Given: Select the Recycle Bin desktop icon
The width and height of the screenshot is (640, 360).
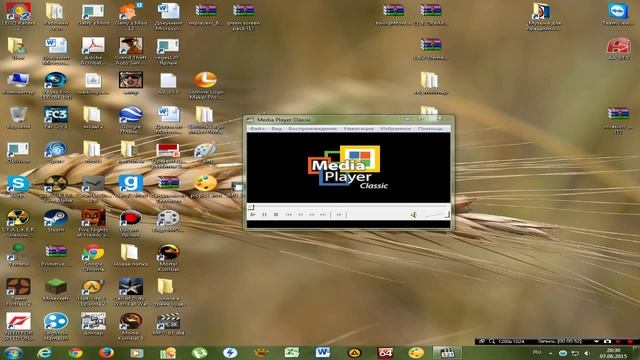Looking at the screenshot, I should pos(18,118).
